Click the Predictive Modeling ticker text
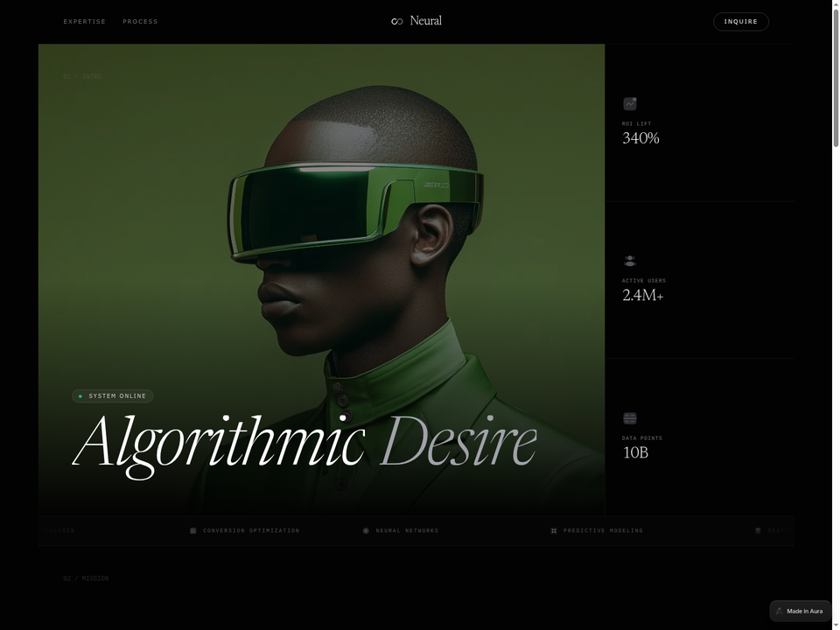 (603, 531)
